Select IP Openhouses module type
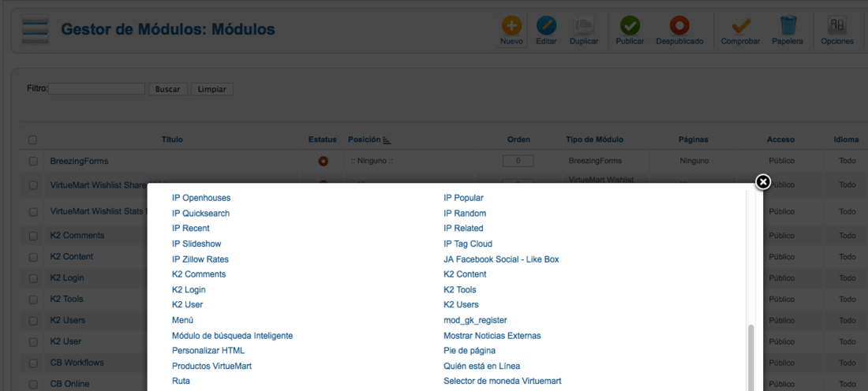 [x=201, y=198]
